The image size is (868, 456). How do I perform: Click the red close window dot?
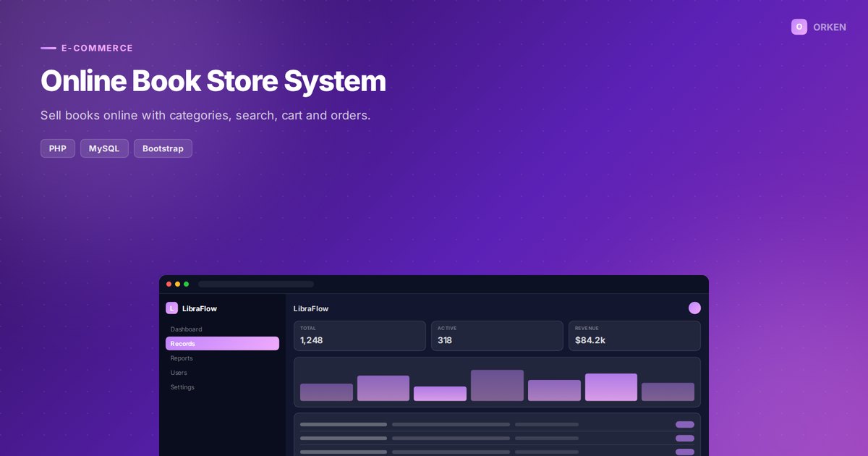click(169, 284)
